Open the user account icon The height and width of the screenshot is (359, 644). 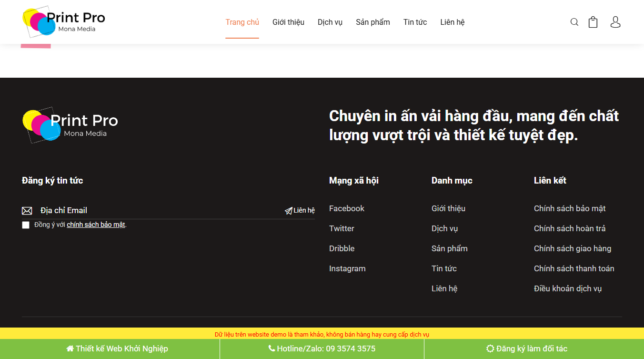[615, 22]
